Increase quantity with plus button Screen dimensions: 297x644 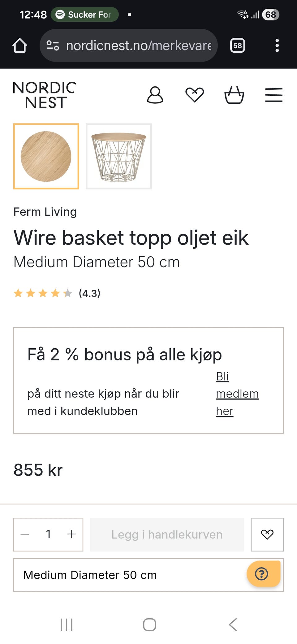(x=71, y=534)
